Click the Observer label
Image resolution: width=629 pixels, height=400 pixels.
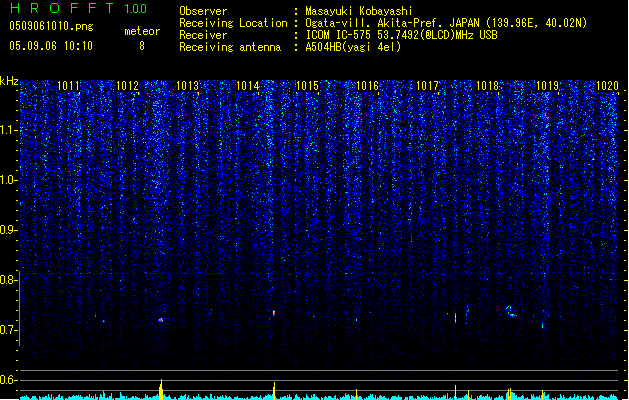point(203,11)
